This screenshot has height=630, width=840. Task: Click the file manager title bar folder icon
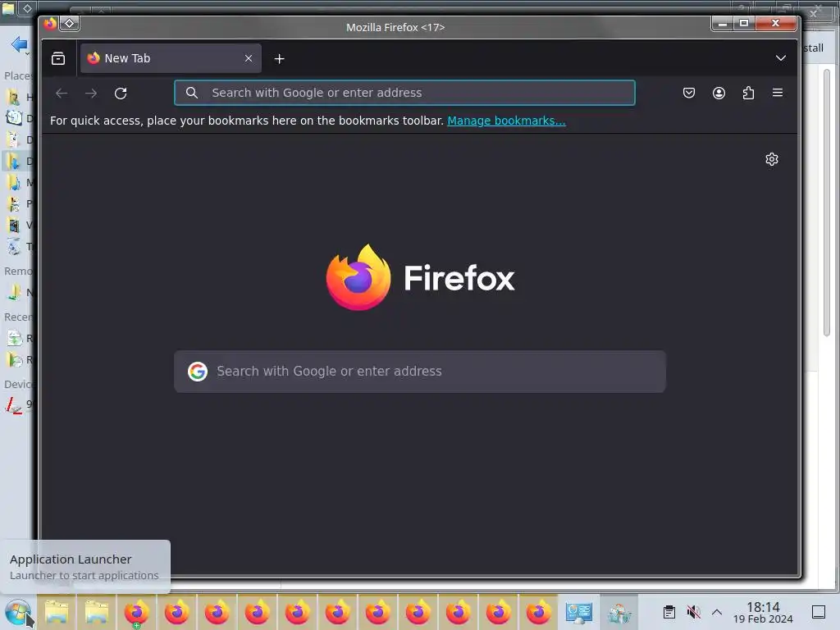[8, 8]
